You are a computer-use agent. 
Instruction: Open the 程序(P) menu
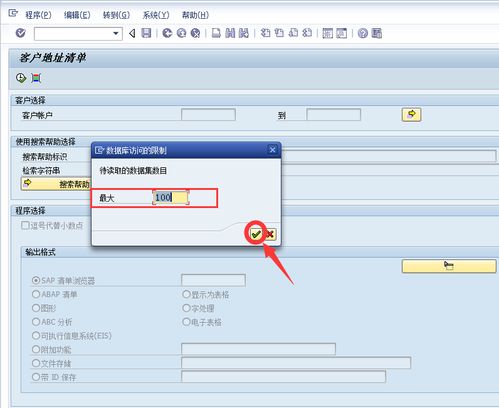coord(38,15)
